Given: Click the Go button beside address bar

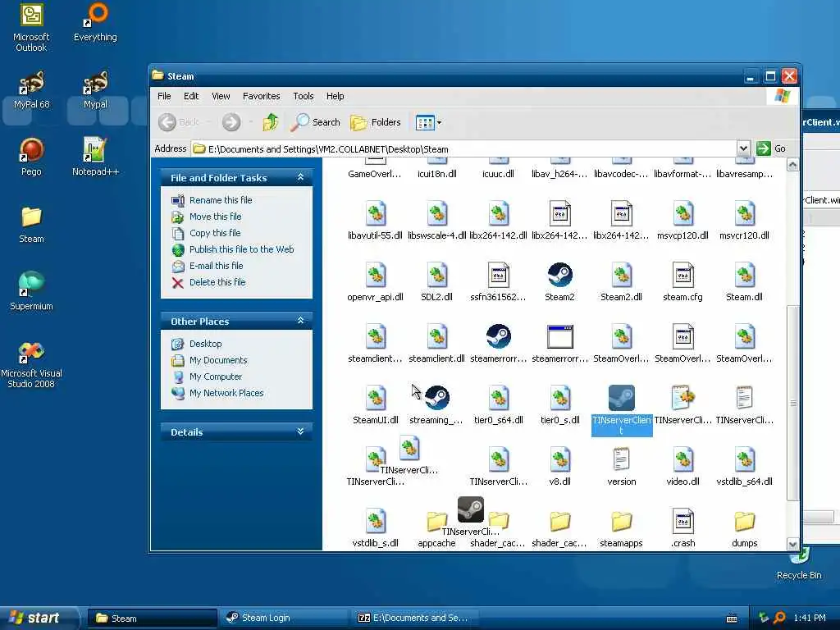Looking at the screenshot, I should (771, 148).
